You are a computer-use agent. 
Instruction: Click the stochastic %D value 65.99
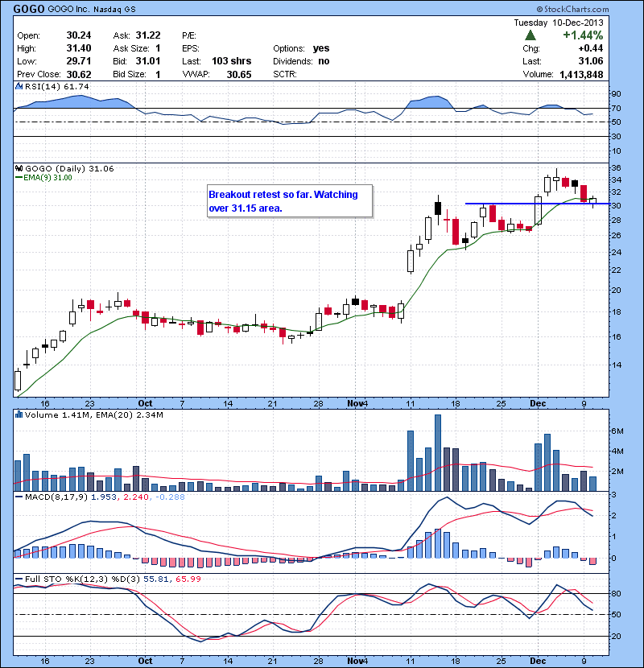tap(188, 579)
